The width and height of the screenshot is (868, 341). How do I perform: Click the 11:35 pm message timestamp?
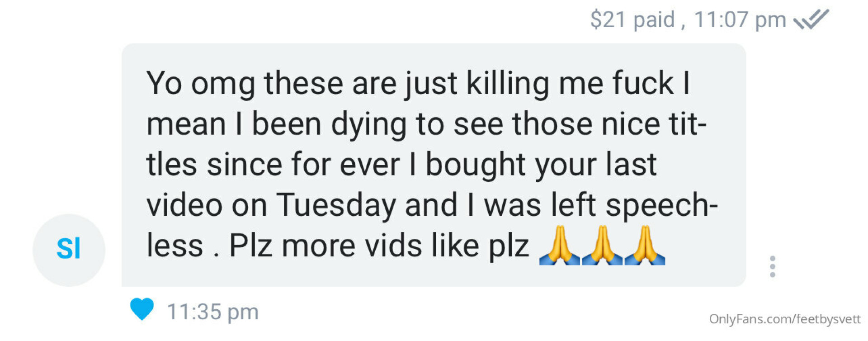(212, 312)
